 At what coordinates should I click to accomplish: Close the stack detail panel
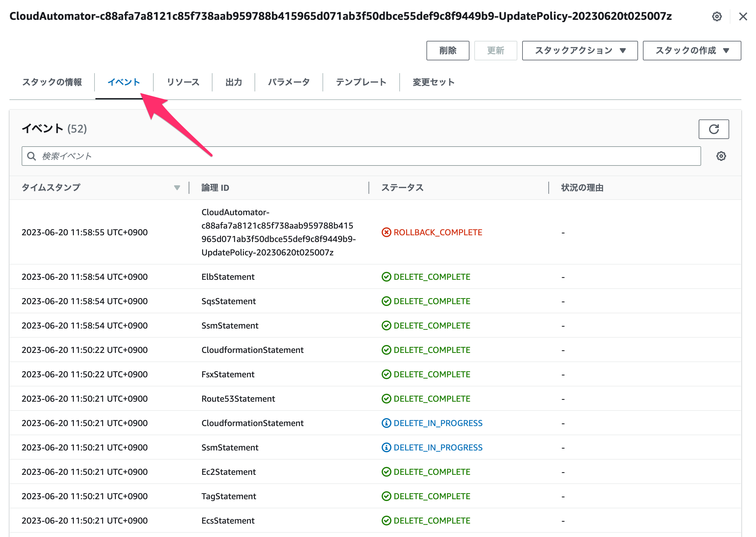(743, 16)
